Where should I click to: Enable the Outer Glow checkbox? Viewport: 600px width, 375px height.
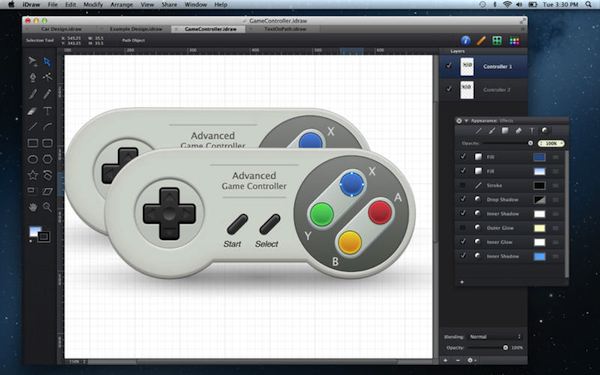click(x=463, y=228)
